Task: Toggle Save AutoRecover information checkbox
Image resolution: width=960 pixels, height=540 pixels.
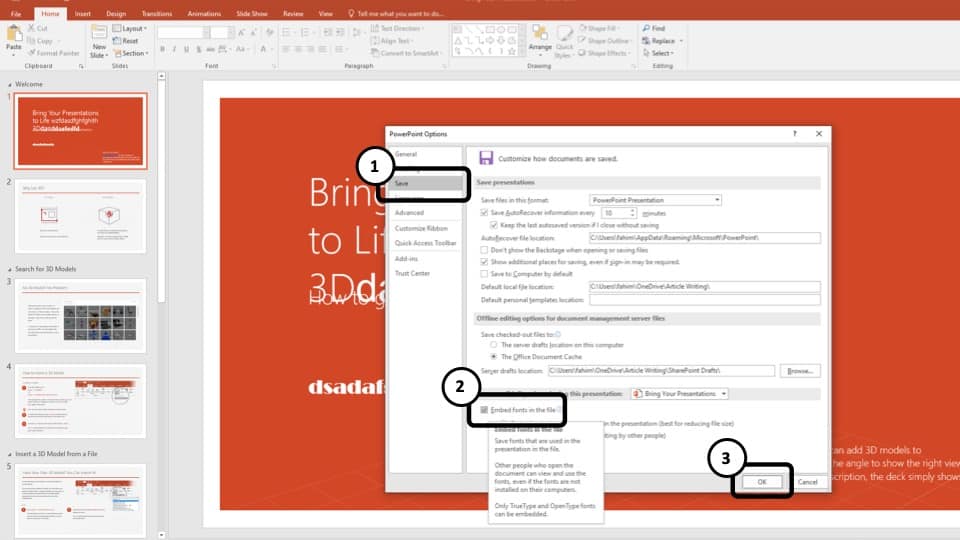Action: 484,212
